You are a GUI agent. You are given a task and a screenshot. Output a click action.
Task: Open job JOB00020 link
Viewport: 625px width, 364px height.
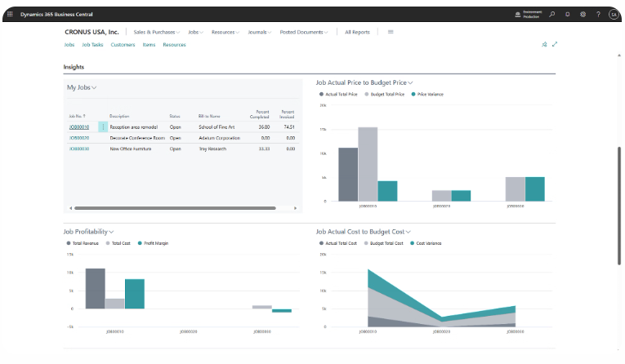pos(79,138)
